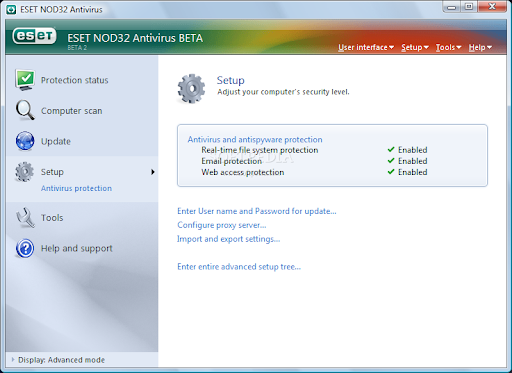Expand Setup submenu arrow in sidebar

coord(153,172)
